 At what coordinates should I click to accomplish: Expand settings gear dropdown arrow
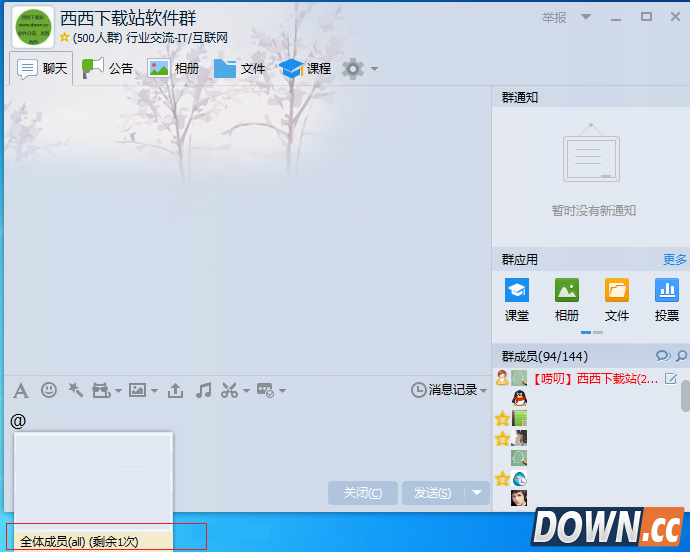(x=374, y=69)
